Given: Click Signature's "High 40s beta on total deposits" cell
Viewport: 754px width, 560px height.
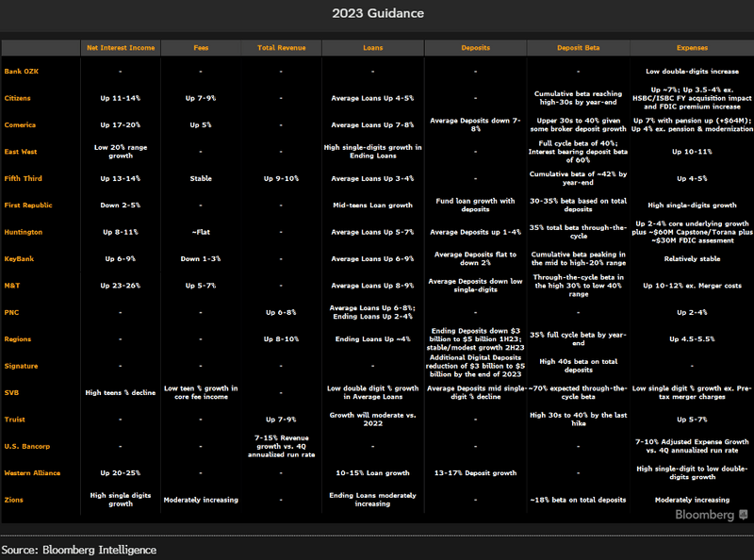Looking at the screenshot, I should coord(579,366).
